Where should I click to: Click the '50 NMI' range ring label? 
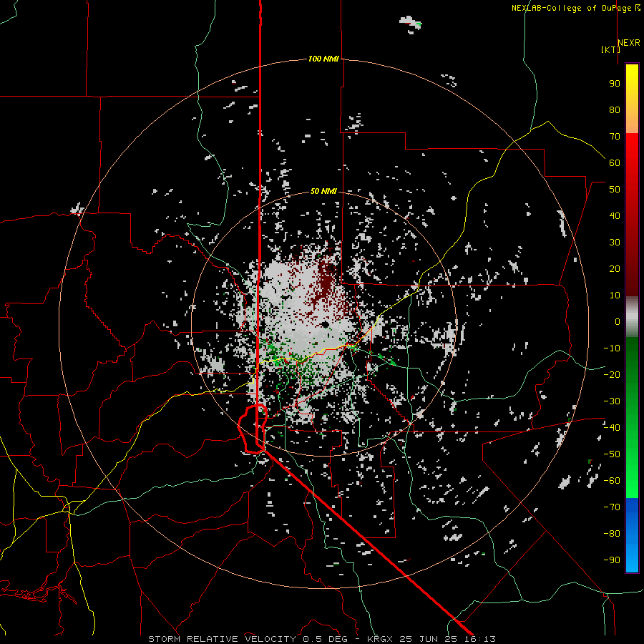pos(323,191)
